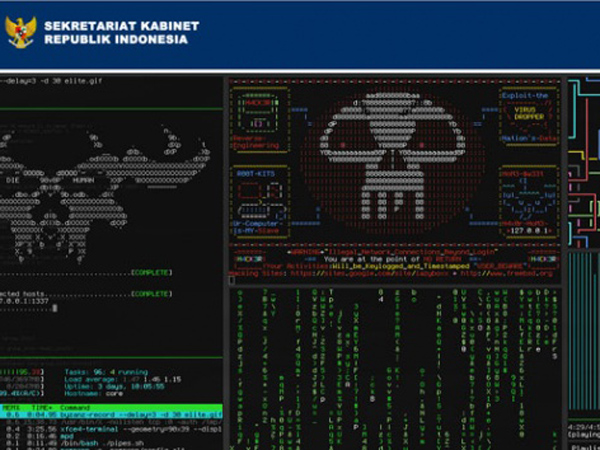Image resolution: width=600 pixels, height=450 pixels.
Task: Click 'Ur-Computer-is-MY-Slave' text
Action: click(x=256, y=227)
